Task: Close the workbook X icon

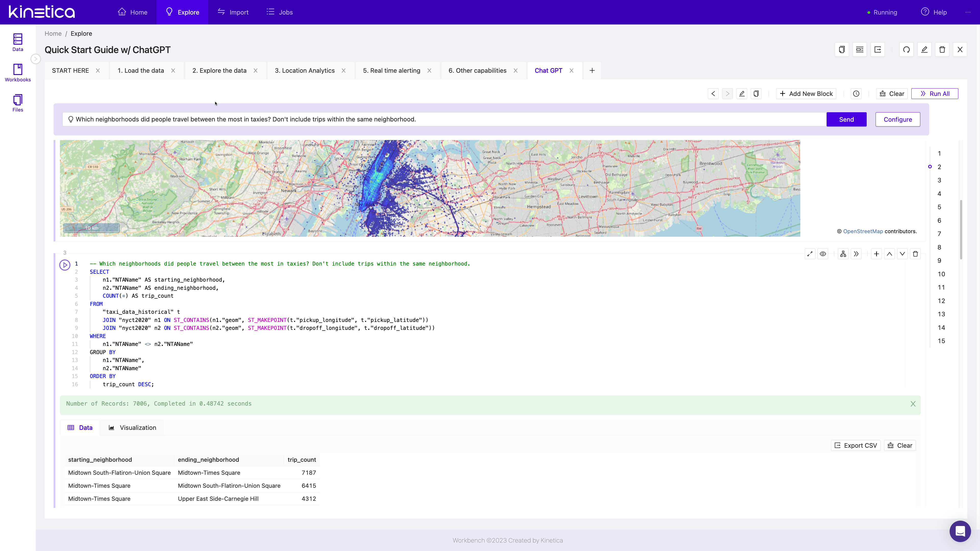Action: point(960,49)
